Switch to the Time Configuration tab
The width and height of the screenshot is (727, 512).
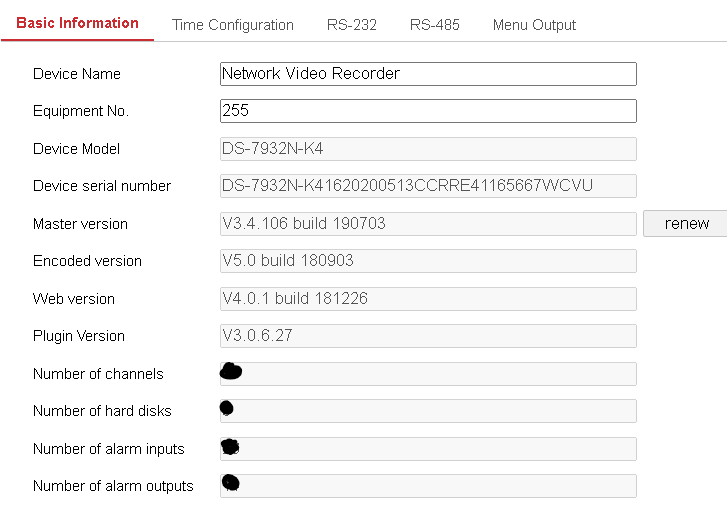232,25
